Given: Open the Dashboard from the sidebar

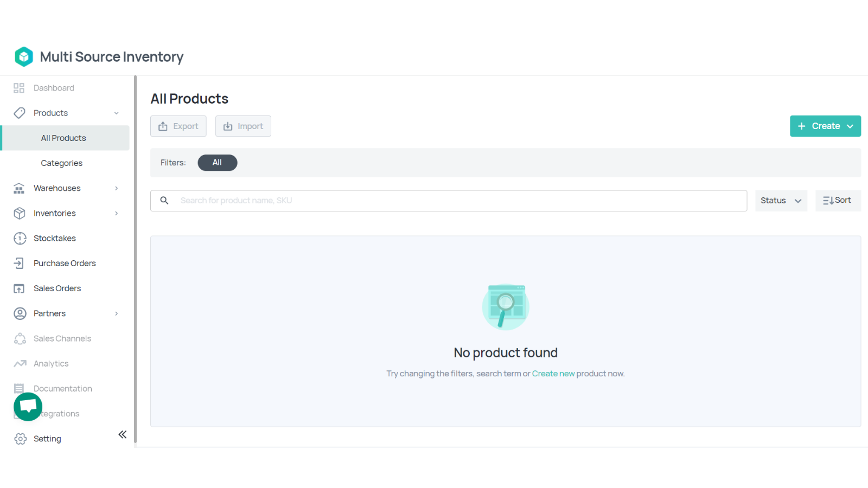Looking at the screenshot, I should [x=53, y=87].
